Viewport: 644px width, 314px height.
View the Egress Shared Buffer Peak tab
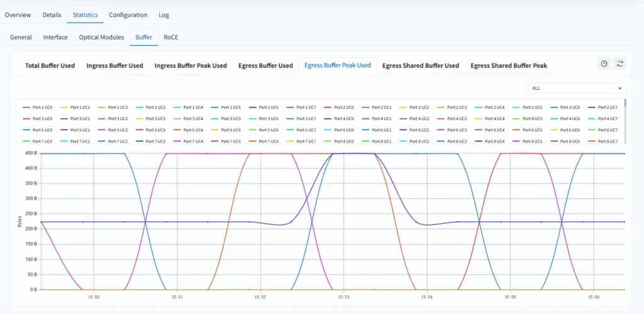[509, 65]
